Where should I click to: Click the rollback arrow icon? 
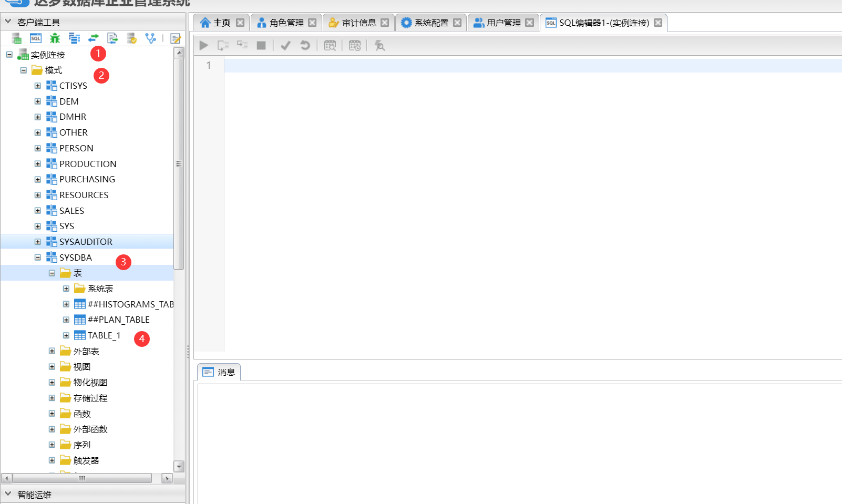click(x=305, y=46)
